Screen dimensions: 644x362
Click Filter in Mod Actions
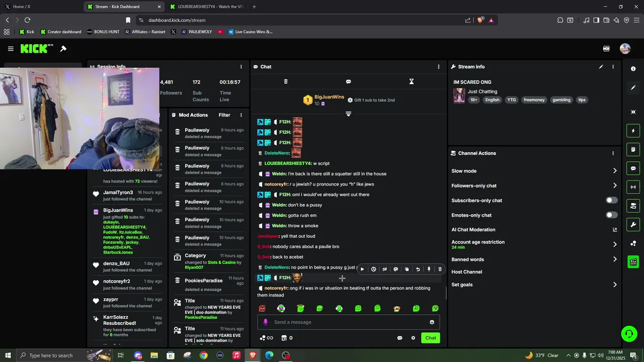(x=224, y=115)
